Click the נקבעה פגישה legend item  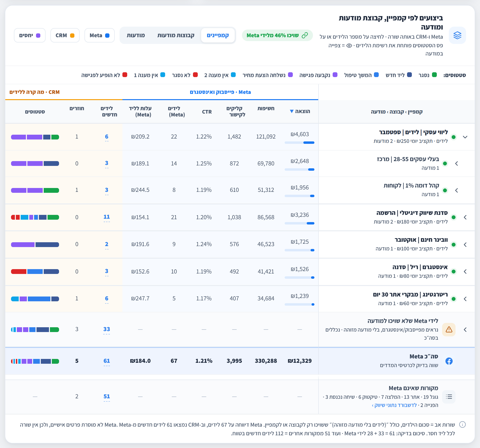[x=318, y=75]
